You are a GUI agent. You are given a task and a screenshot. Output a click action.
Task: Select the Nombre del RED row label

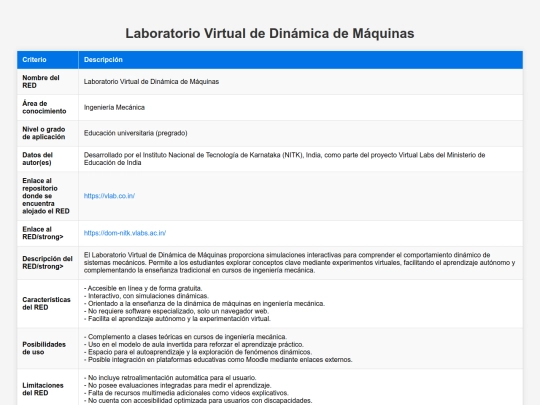coord(41,82)
